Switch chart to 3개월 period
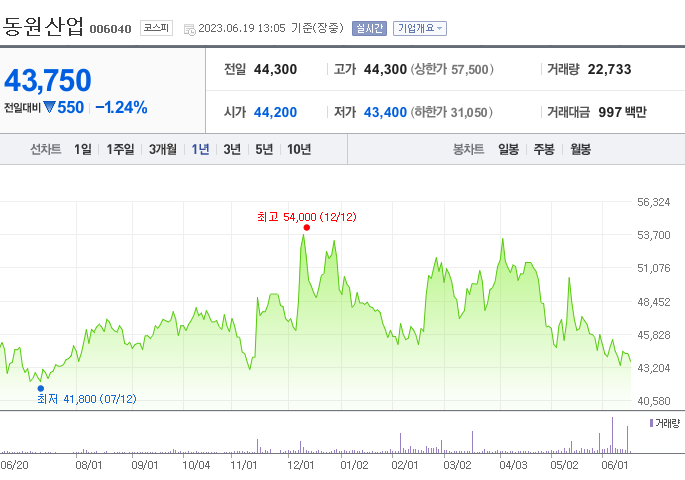Viewport: 685px width, 480px height. pyautogui.click(x=163, y=149)
